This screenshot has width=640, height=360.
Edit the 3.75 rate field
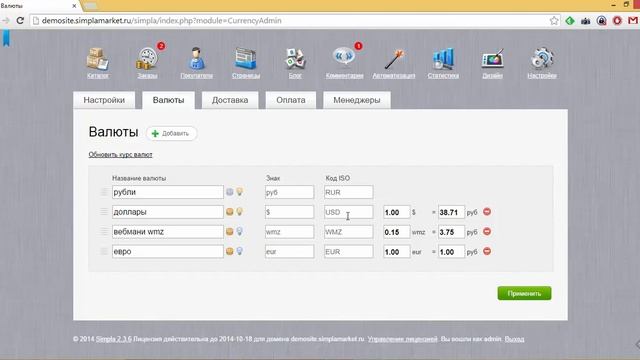451,231
